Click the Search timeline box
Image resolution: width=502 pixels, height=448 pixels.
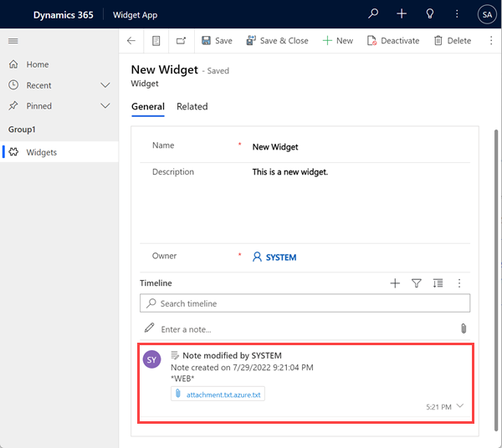(x=305, y=303)
